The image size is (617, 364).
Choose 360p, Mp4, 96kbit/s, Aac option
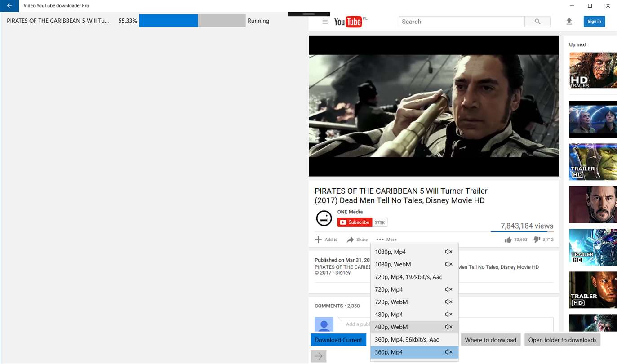(x=414, y=340)
